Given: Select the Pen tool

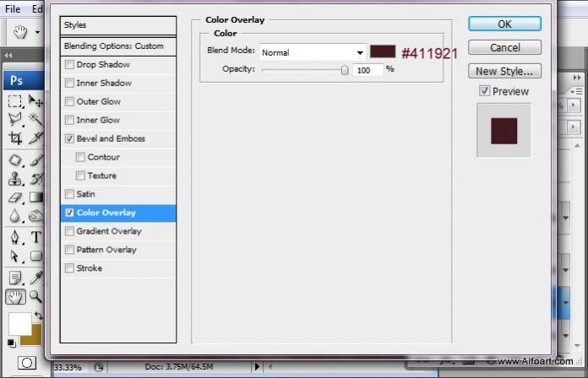Looking at the screenshot, I should pos(15,237).
